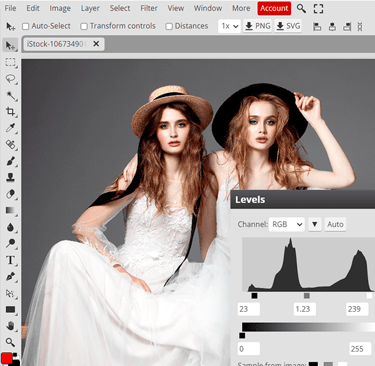Click the highlights input field showing 239

coord(357,309)
